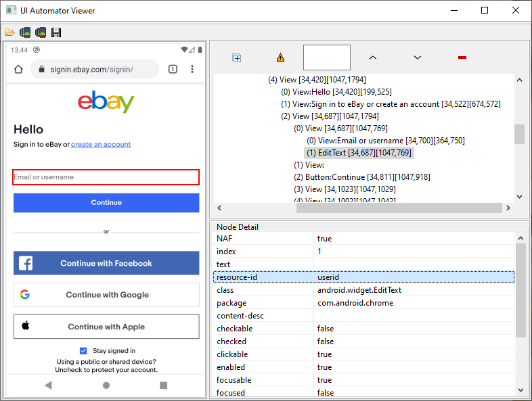Select the clickable property row
532x401 pixels.
(x=363, y=354)
